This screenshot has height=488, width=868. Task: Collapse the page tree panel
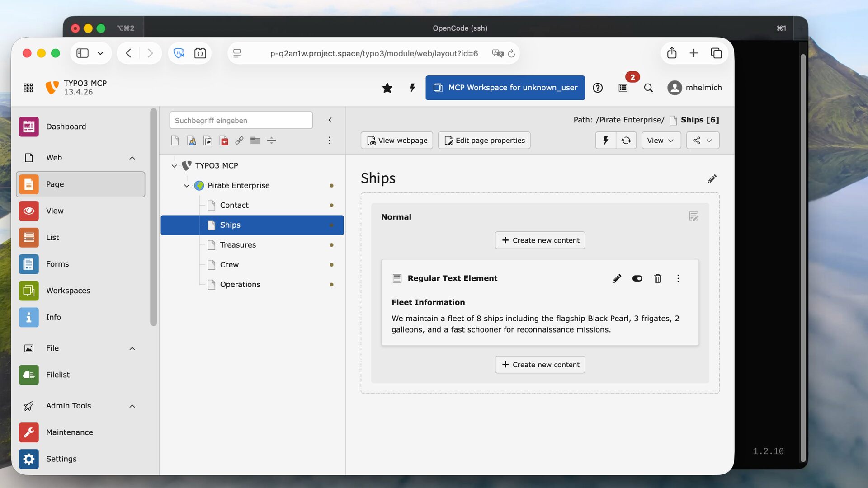[330, 120]
